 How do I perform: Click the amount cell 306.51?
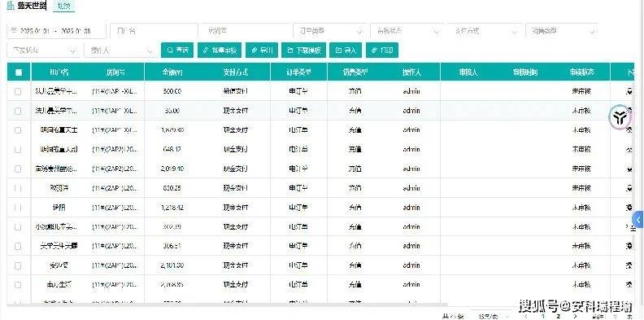tap(172, 247)
